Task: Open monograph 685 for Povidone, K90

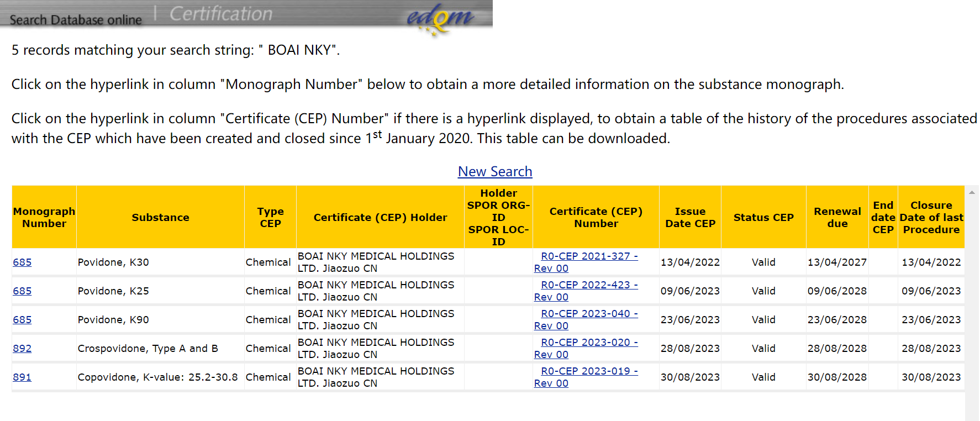Action: (22, 320)
